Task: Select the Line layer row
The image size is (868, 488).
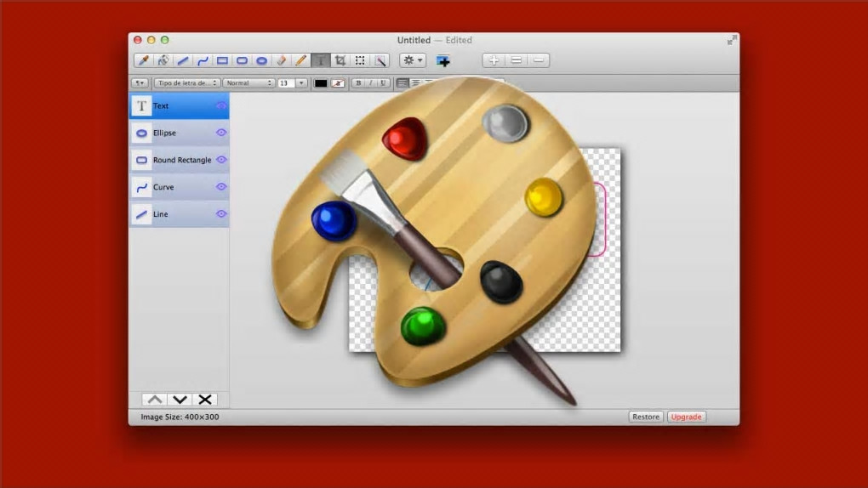Action: click(x=180, y=214)
